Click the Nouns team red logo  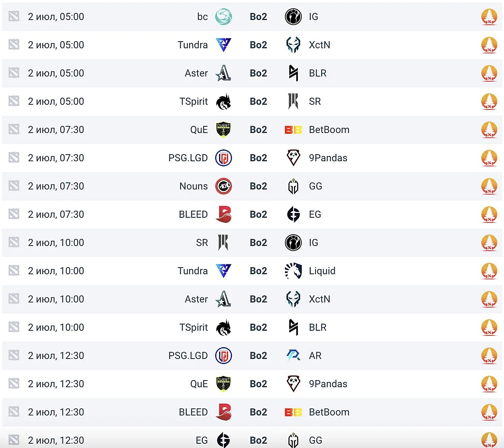click(223, 186)
